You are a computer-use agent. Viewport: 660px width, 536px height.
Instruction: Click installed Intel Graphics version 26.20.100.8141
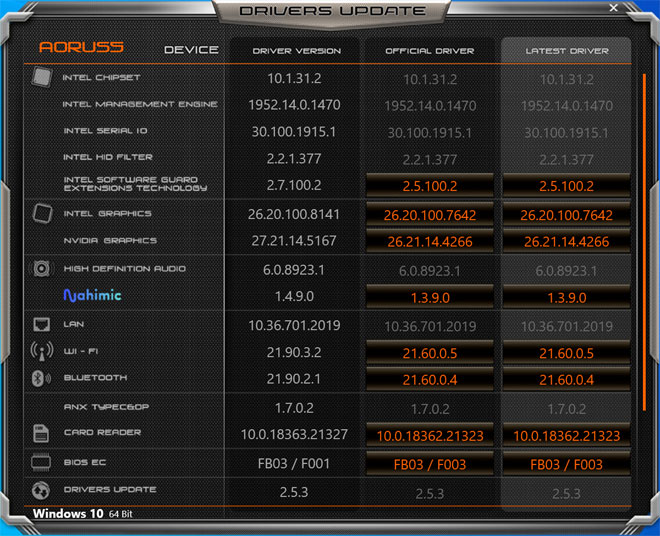[x=294, y=214]
